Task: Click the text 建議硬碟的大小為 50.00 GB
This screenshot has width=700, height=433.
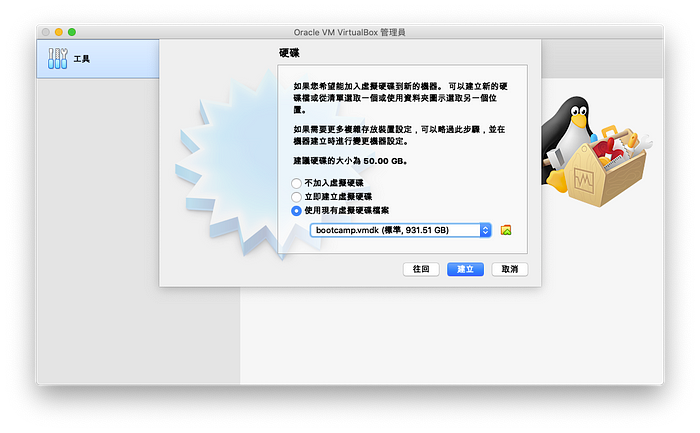Action: pyautogui.click(x=350, y=161)
